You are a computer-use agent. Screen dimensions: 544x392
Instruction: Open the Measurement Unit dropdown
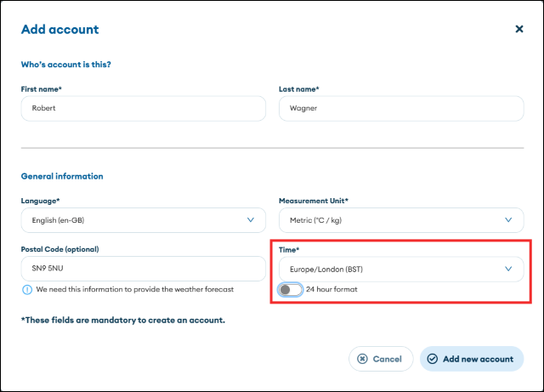click(401, 220)
